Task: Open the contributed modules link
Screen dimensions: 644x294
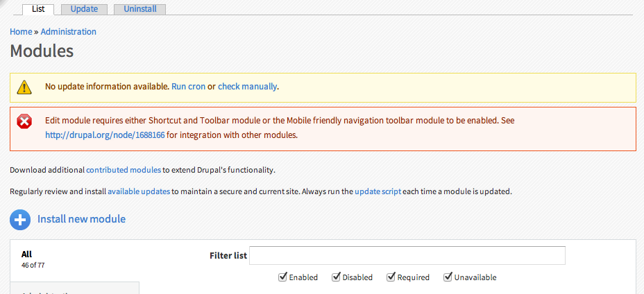Action: pos(124,170)
